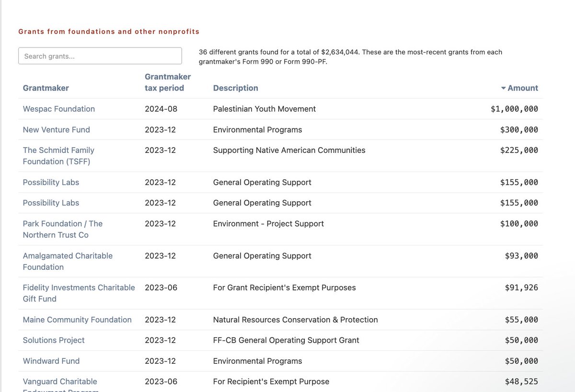Select the $55,000 amount cell

tap(521, 320)
